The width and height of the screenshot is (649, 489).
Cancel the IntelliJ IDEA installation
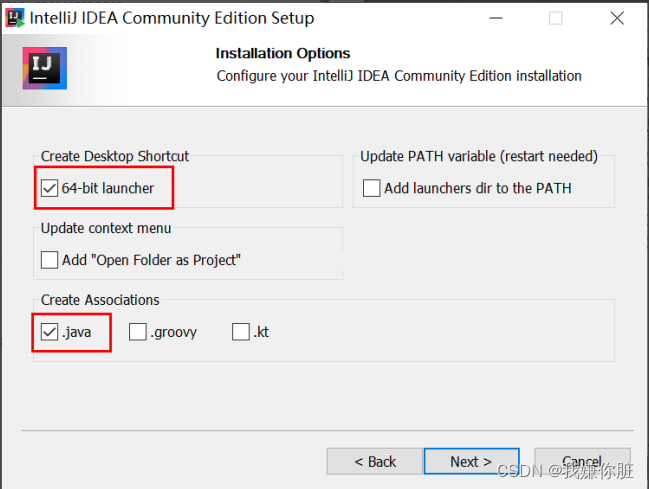[582, 461]
